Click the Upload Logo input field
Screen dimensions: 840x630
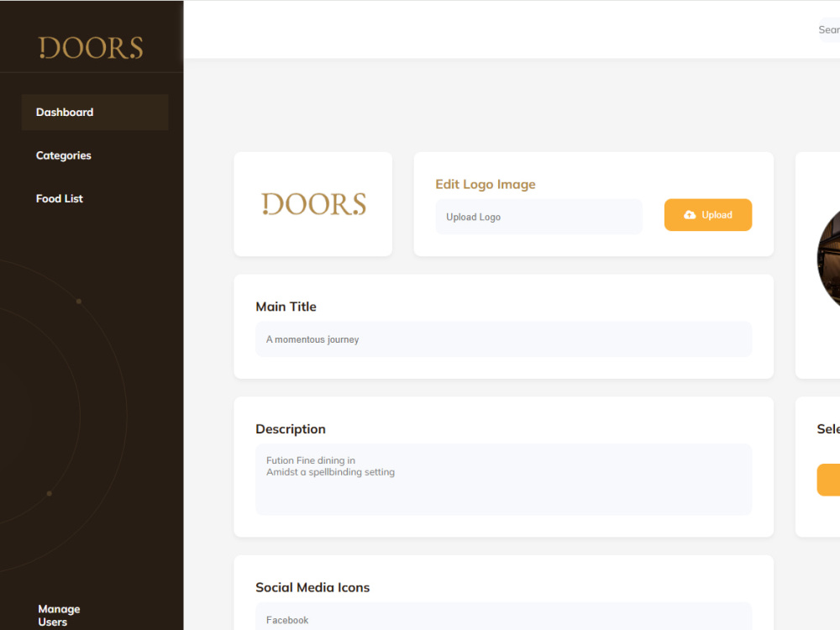pos(539,217)
